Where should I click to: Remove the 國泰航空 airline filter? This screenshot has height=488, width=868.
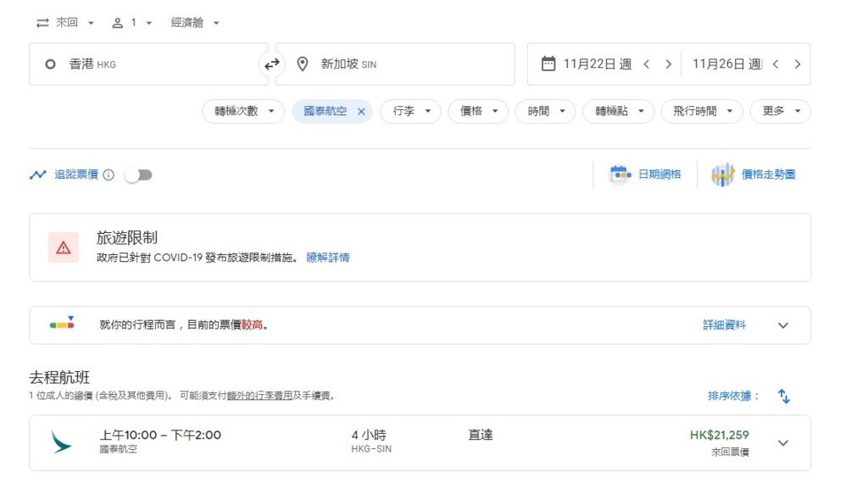[x=361, y=112]
